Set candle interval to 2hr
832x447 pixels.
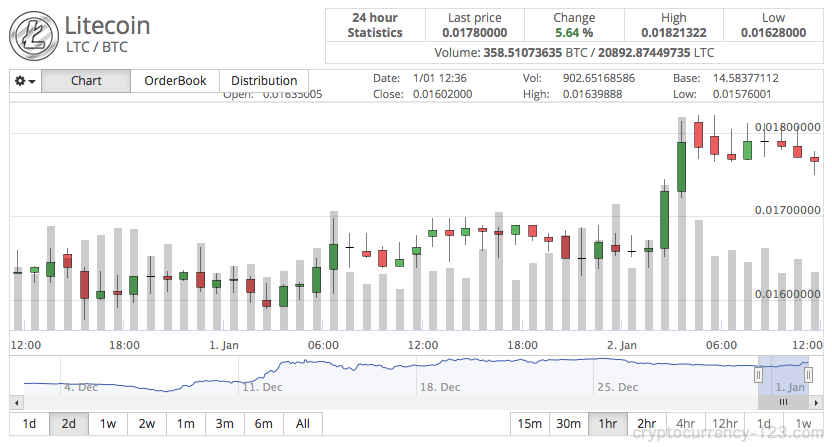(x=647, y=424)
